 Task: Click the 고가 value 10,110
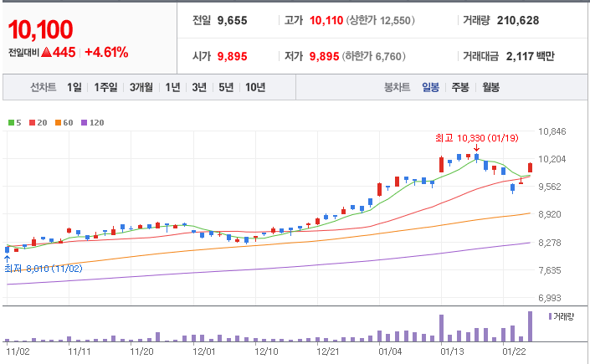coord(326,20)
